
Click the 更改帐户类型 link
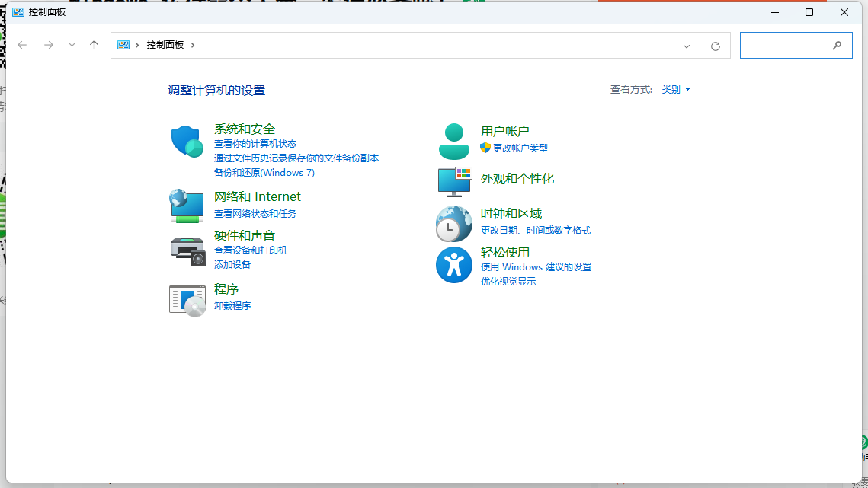[x=520, y=148]
